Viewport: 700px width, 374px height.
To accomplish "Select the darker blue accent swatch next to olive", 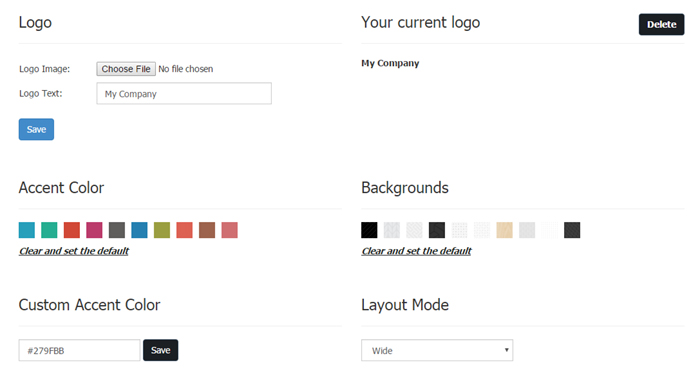I will click(x=139, y=230).
